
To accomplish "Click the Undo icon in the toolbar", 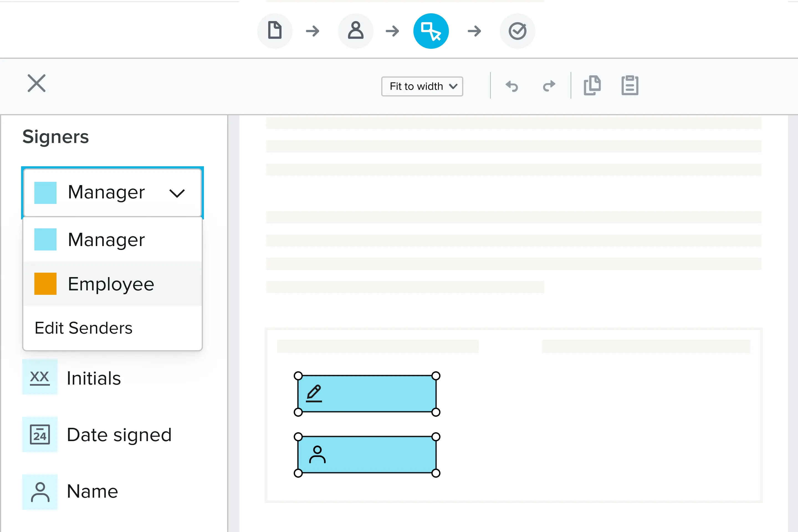I will coord(512,86).
